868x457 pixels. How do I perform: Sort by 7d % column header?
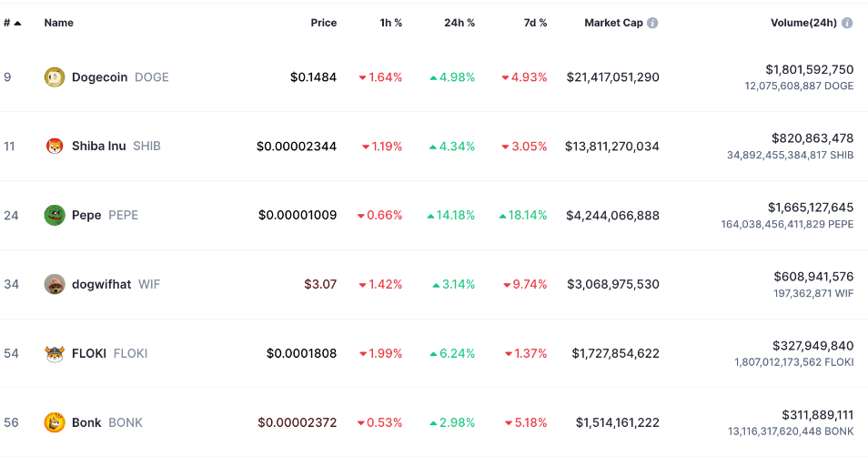[533, 23]
